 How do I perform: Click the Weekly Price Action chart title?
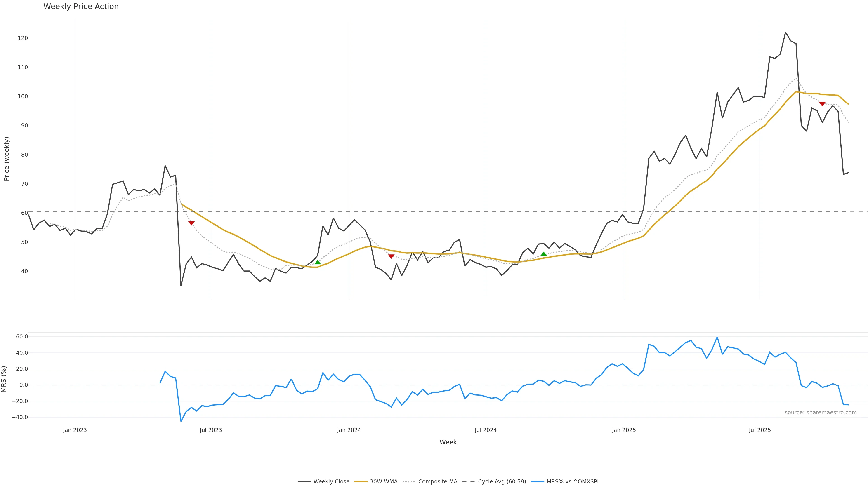81,6
